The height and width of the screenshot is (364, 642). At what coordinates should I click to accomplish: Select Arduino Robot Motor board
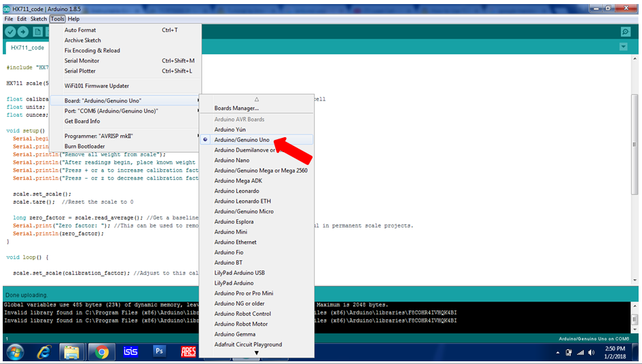[x=257, y=324]
